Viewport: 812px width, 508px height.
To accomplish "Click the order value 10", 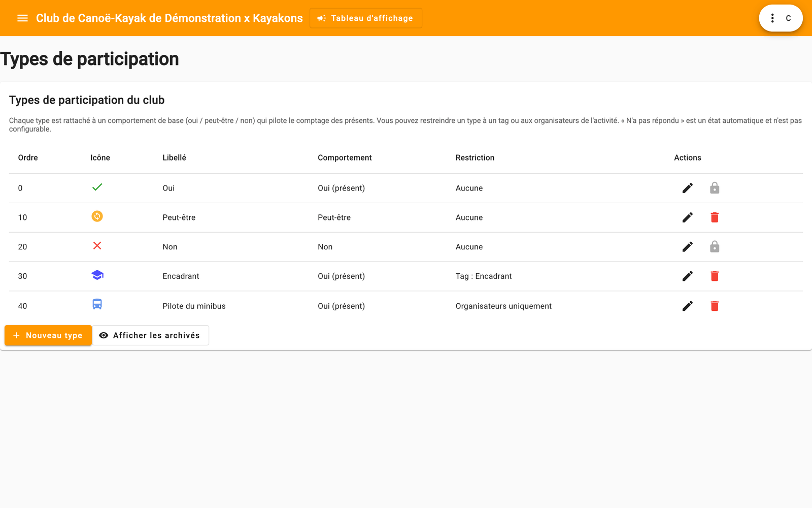I will click(x=22, y=217).
